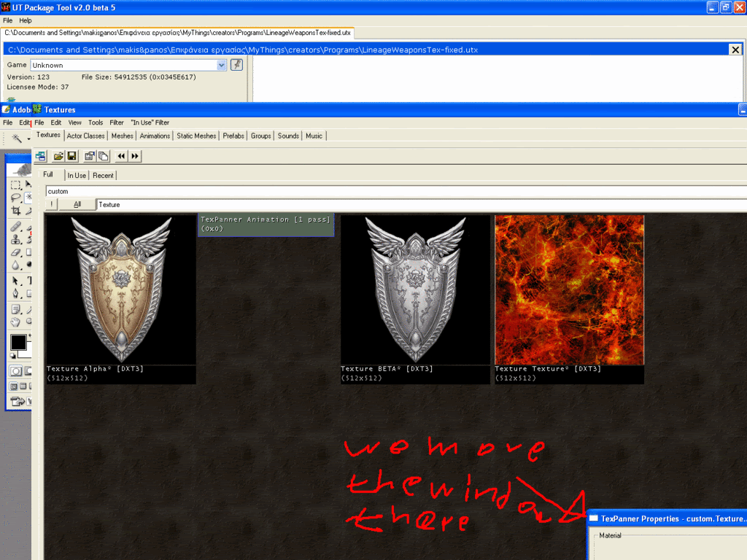The image size is (747, 560).
Task: Toggle the "!" button left of All
Action: coord(52,205)
